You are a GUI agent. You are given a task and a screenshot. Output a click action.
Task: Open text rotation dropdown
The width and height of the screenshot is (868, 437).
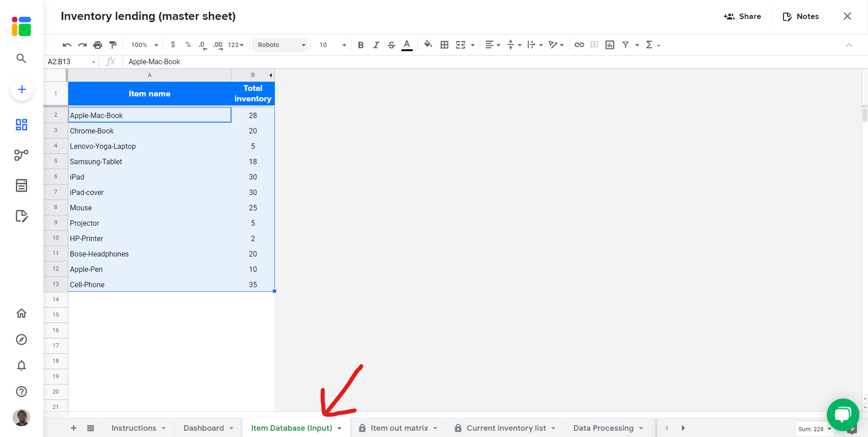[x=556, y=45]
